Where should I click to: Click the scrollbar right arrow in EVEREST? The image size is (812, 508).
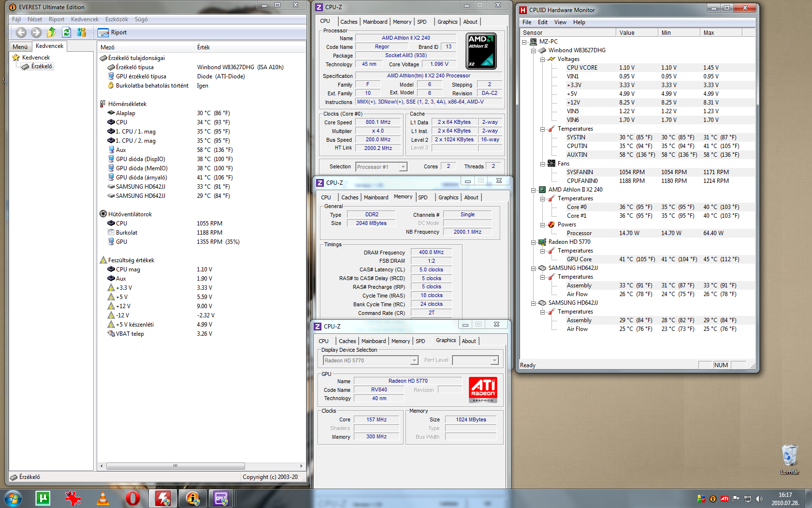(x=301, y=466)
